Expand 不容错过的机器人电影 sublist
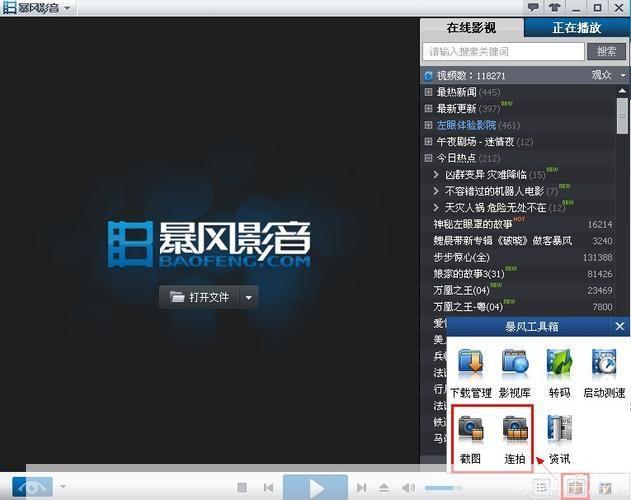631x500 pixels. point(436,191)
